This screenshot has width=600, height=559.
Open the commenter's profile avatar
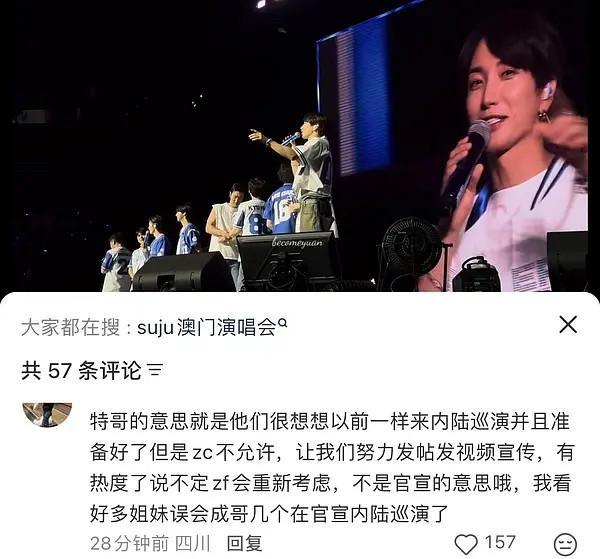coord(47,415)
